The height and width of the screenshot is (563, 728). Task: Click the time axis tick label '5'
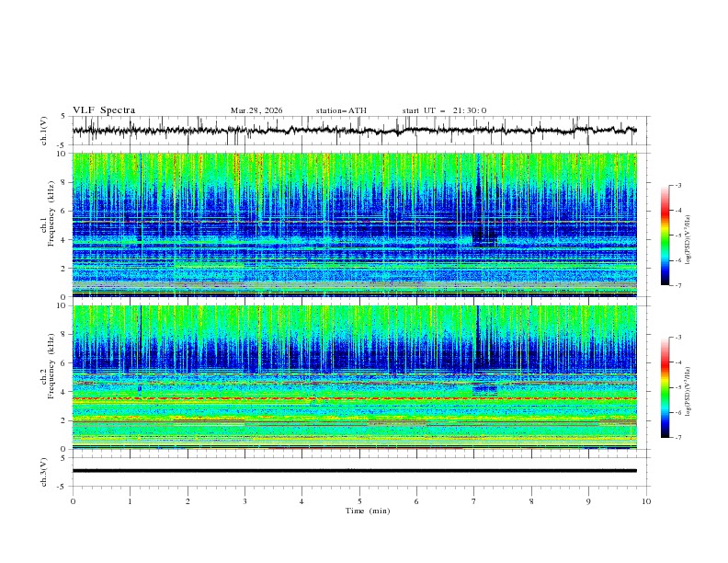click(359, 501)
